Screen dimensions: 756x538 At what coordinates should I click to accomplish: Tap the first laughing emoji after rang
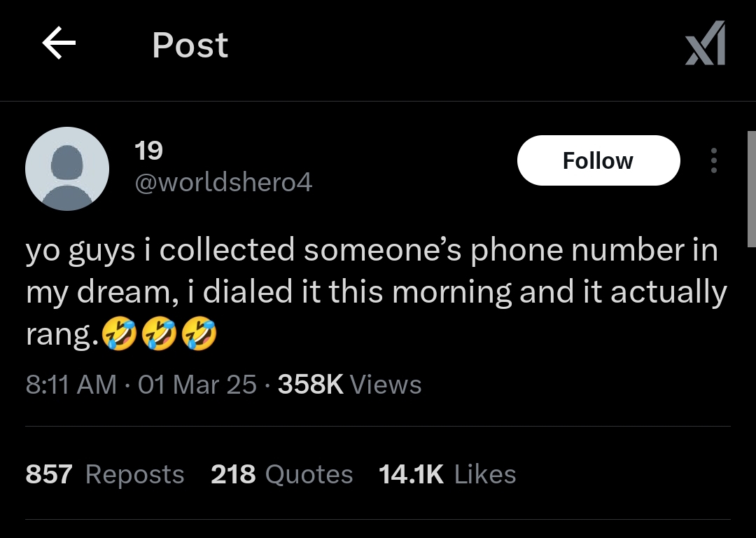[119, 335]
